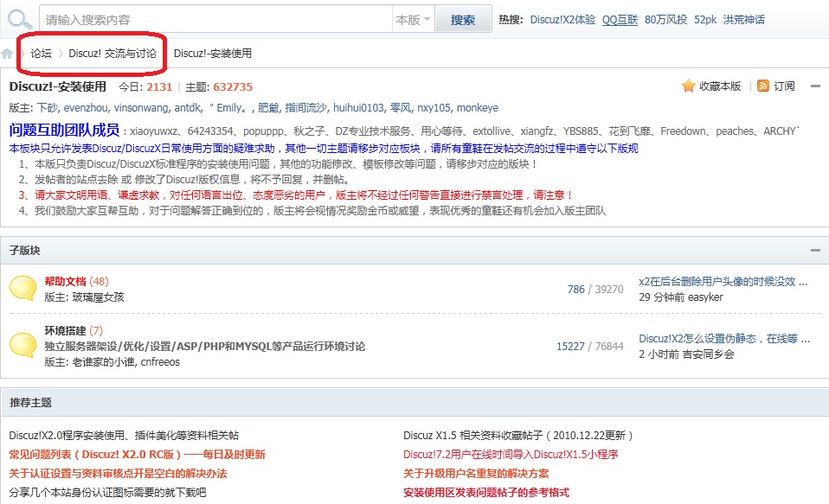Open latest post Discuz!X2怎么设置伪静态

click(724, 339)
